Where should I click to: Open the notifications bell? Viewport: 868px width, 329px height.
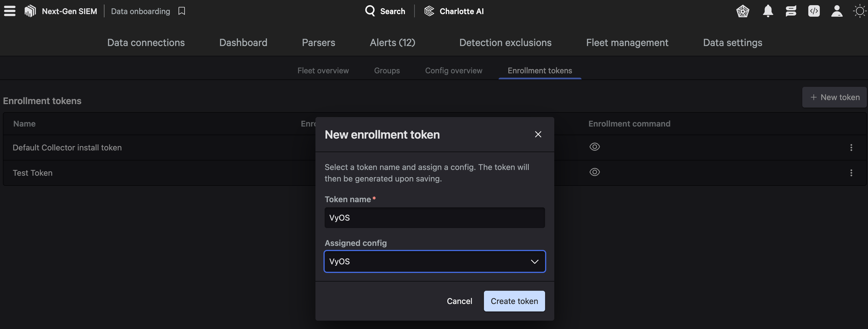coord(768,11)
